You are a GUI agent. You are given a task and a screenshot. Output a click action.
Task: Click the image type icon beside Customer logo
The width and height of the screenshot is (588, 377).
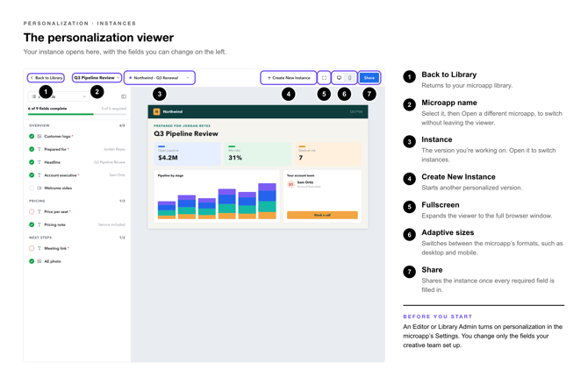tap(39, 137)
